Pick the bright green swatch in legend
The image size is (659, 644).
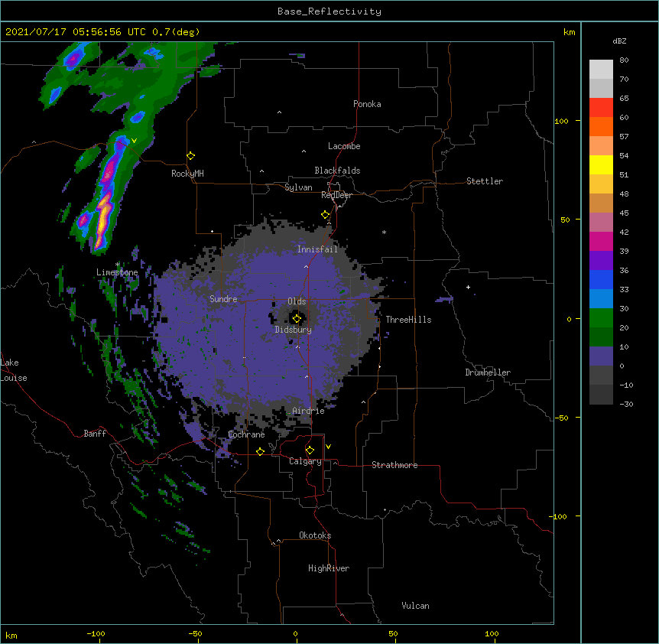601,318
